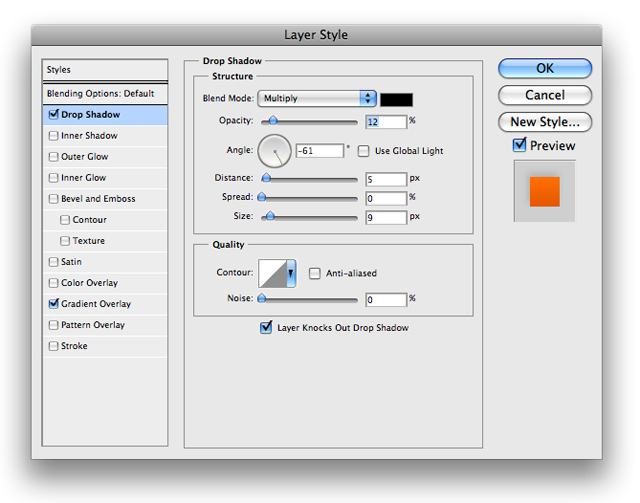Click the Opacity slider handle
The height and width of the screenshot is (503, 640).
(273, 120)
